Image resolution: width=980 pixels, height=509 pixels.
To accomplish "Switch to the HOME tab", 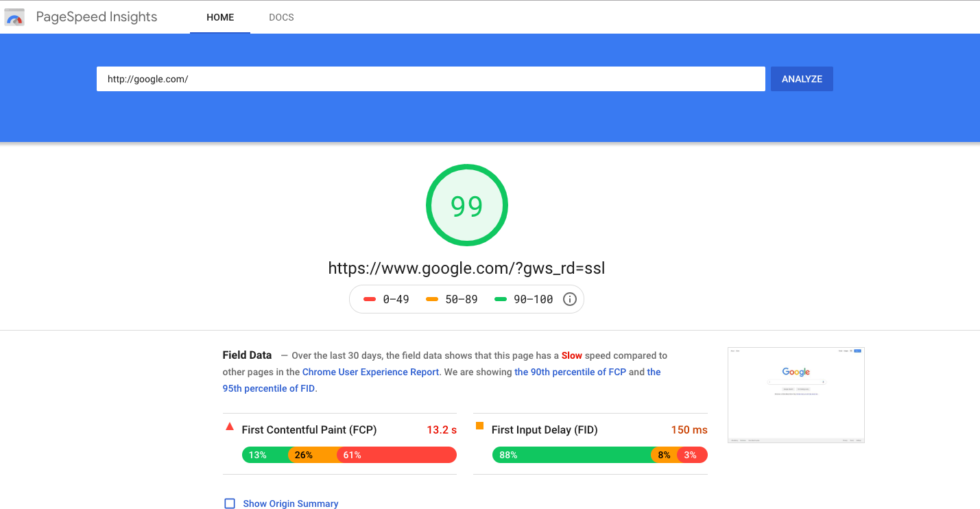I will (x=220, y=17).
